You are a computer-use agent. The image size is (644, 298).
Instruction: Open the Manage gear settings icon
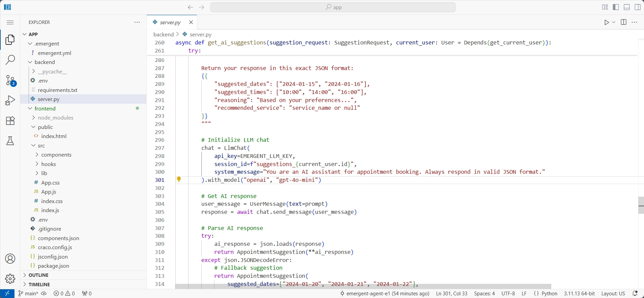pyautogui.click(x=10, y=279)
